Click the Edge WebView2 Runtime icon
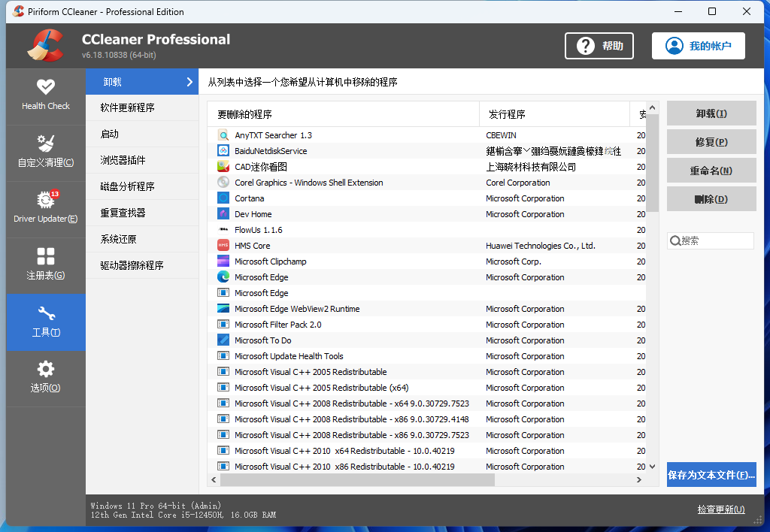Screen dimensions: 770x532 coord(223,309)
